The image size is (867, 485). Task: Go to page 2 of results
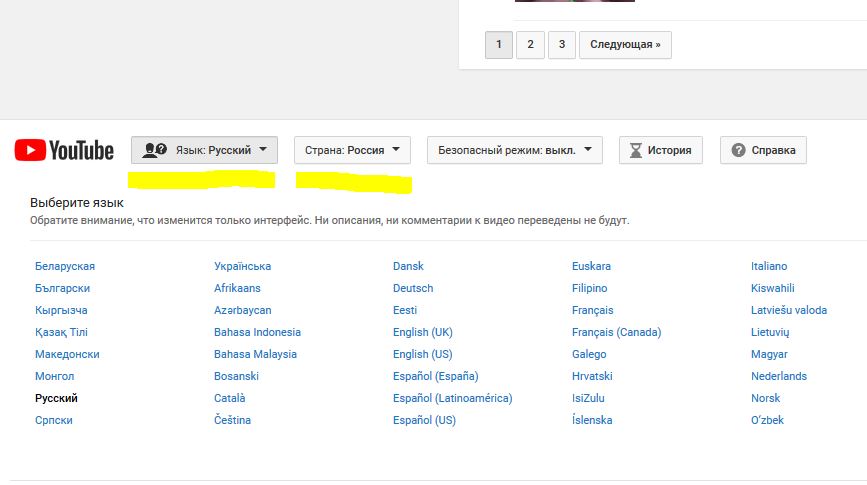coord(530,44)
